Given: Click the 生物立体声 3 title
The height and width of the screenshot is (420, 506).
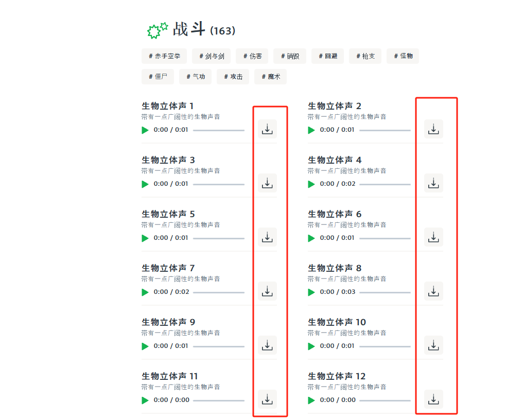Looking at the screenshot, I should click(168, 160).
